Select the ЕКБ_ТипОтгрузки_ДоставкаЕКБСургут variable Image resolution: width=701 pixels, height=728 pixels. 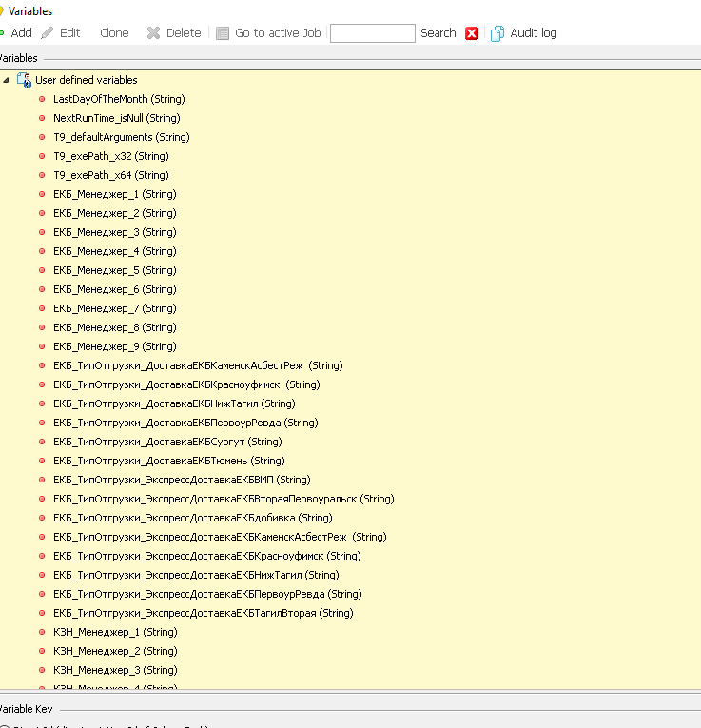[x=167, y=442]
